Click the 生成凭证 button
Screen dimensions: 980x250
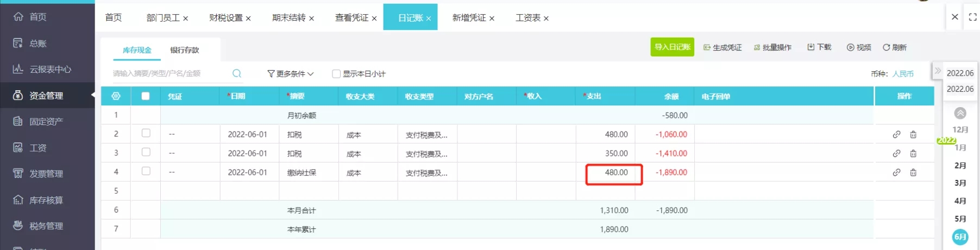(723, 48)
